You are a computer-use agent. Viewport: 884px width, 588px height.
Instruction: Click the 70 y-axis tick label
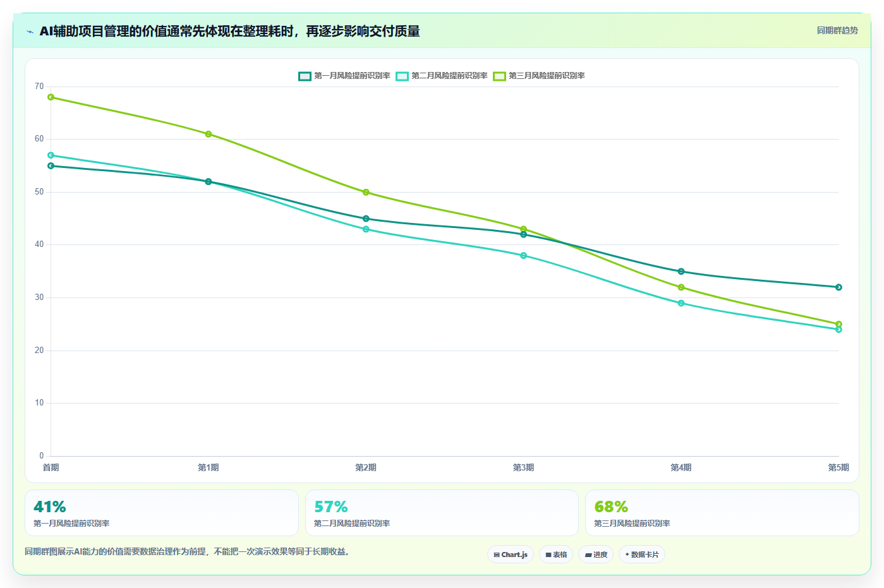point(39,87)
